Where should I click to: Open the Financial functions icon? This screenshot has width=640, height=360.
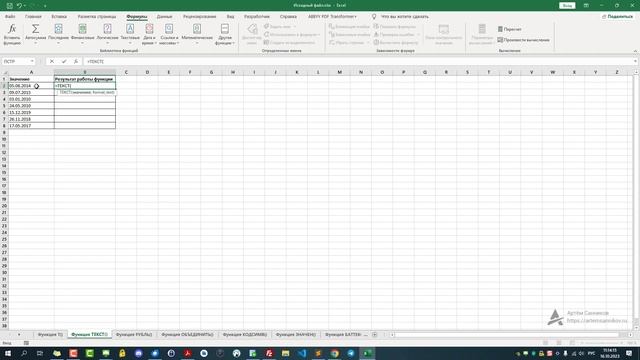coord(82,29)
